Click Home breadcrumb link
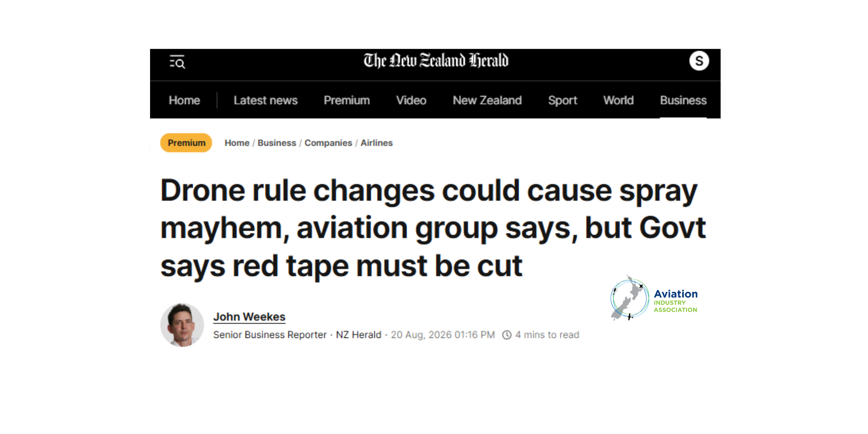Viewport: 868px width, 434px height. [237, 143]
